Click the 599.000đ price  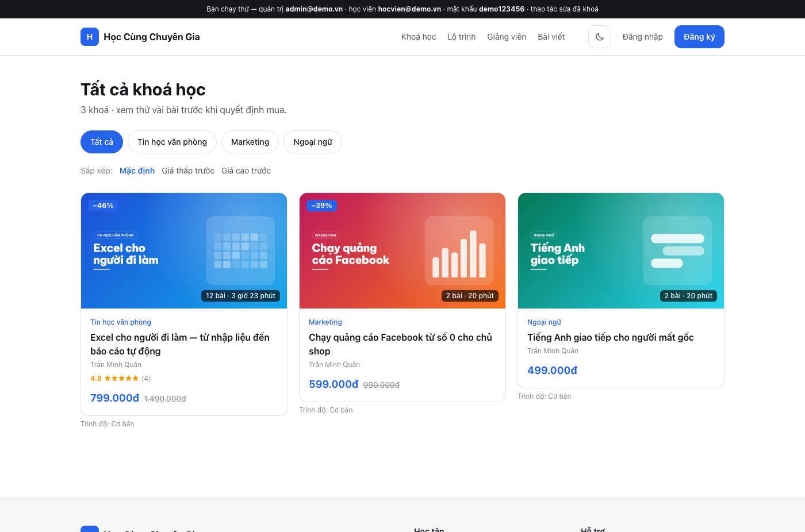coord(333,384)
